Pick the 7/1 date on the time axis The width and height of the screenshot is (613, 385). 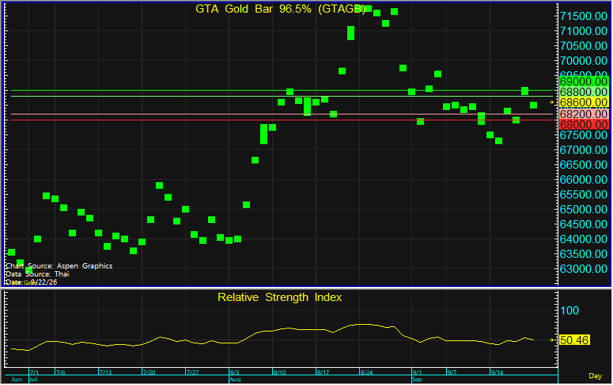click(x=34, y=372)
